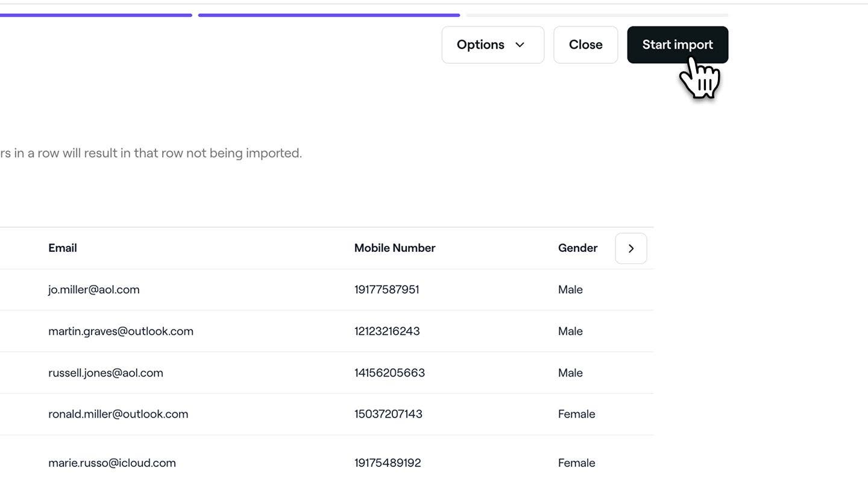This screenshot has width=868, height=482.
Task: Select mobile number 12123216243
Action: pyautogui.click(x=387, y=331)
